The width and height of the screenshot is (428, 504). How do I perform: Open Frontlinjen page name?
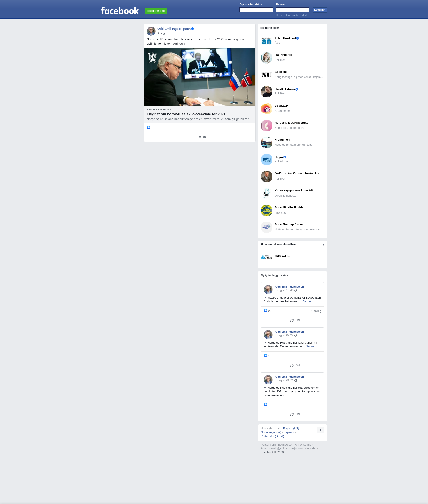click(282, 140)
